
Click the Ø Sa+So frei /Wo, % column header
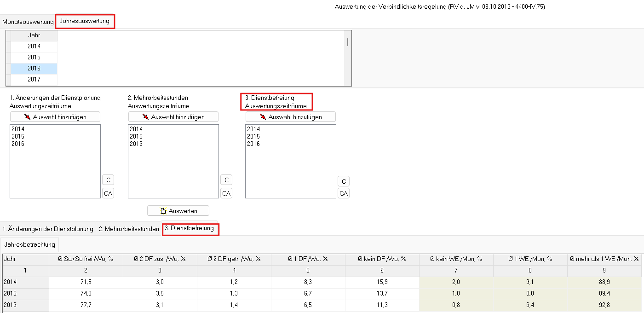[x=86, y=259]
